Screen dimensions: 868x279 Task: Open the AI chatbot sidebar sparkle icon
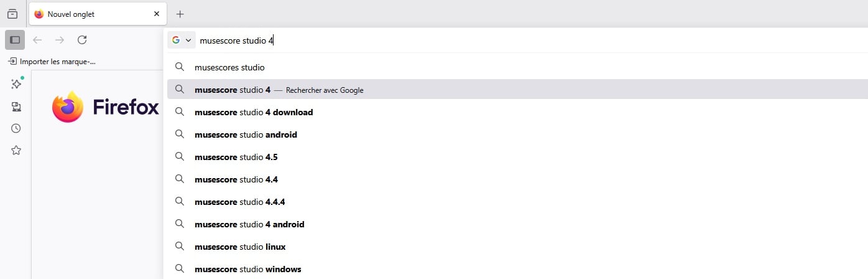click(x=16, y=84)
